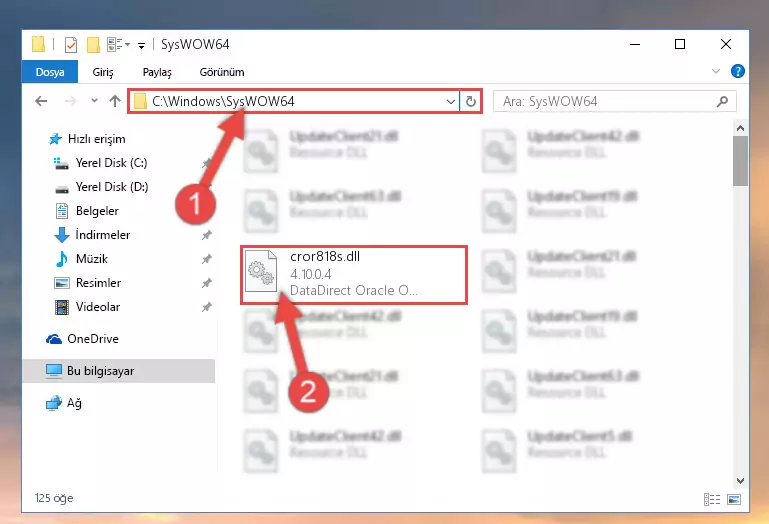Screen dimensions: 769x524
Task: Click the vertical scrollbar thumb
Action: click(x=740, y=161)
